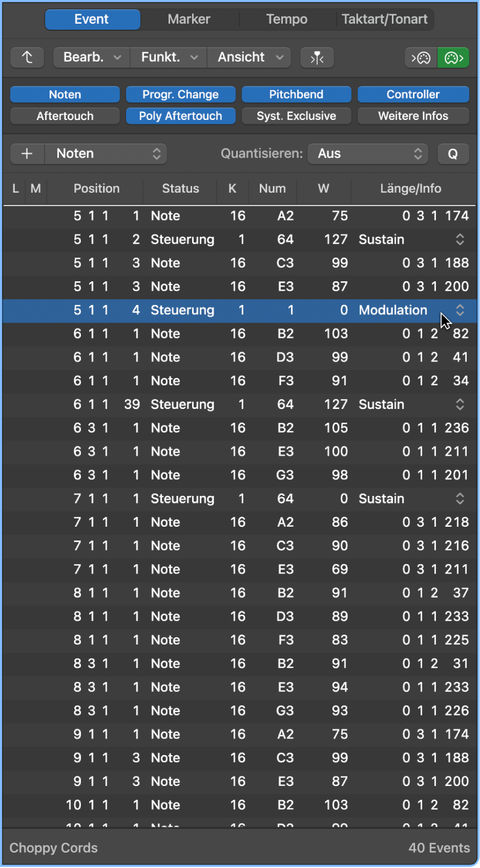Disable the green MIDI Out button
The width and height of the screenshot is (480, 868).
(x=453, y=57)
